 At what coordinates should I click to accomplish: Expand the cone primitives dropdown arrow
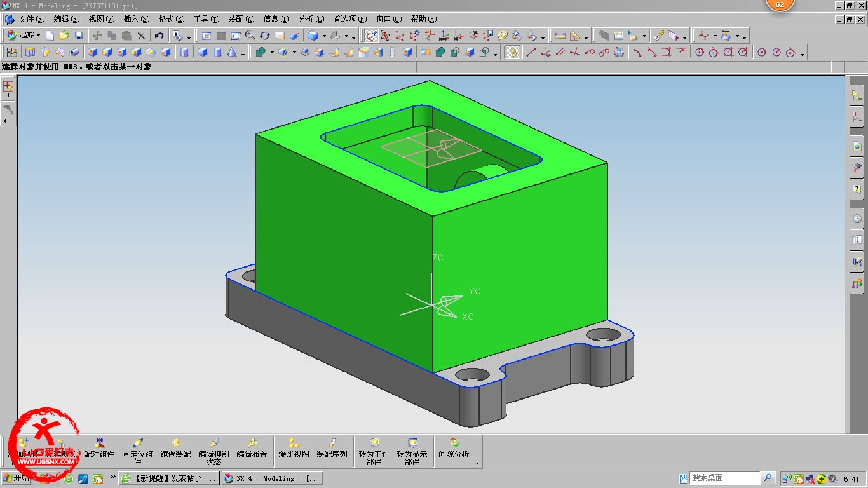[x=243, y=54]
